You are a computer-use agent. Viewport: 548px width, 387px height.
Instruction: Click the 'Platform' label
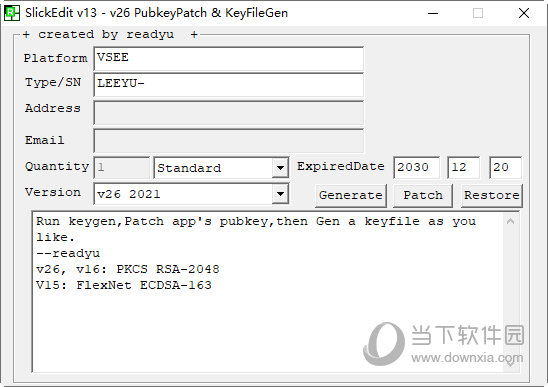click(x=55, y=58)
